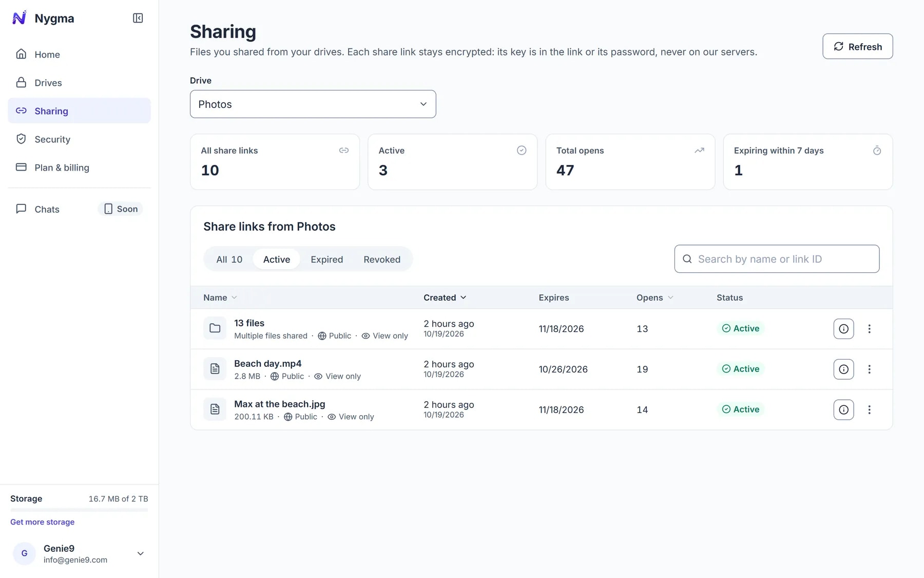Click the Expires column header
924x578 pixels.
click(x=554, y=297)
